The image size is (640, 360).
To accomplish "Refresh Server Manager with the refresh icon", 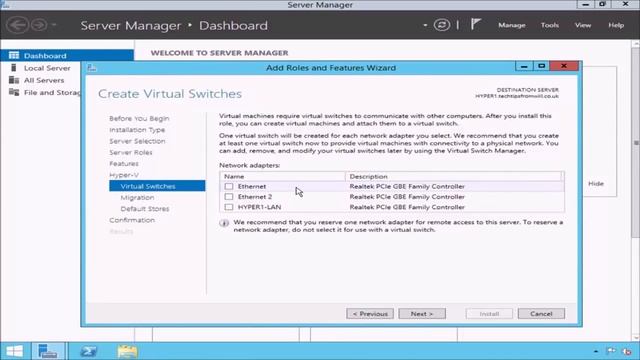I will coord(442,25).
